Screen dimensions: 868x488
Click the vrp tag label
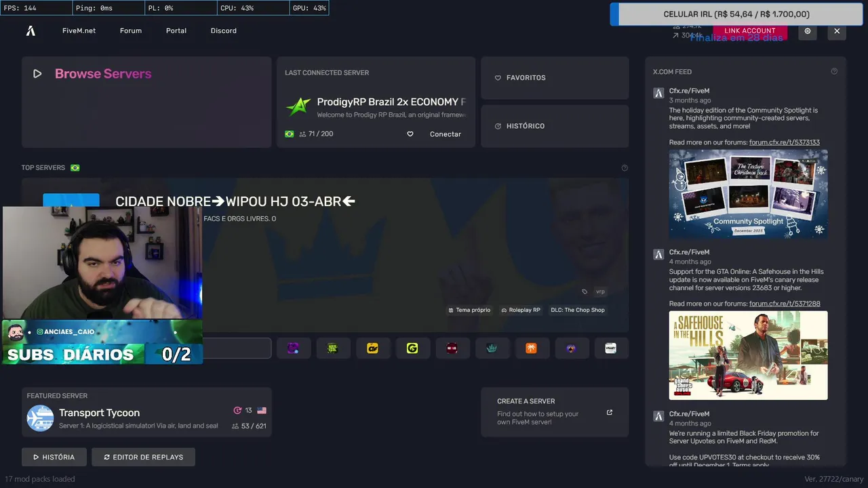point(599,291)
